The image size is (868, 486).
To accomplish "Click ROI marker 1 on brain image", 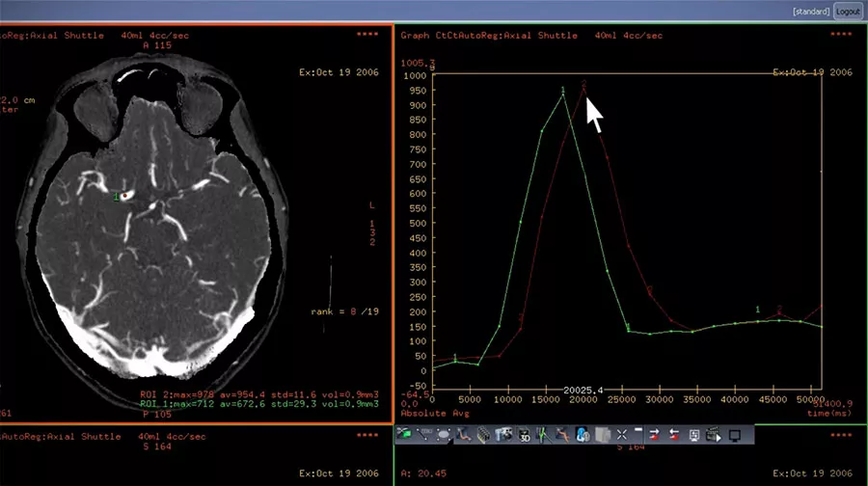I will (116, 197).
